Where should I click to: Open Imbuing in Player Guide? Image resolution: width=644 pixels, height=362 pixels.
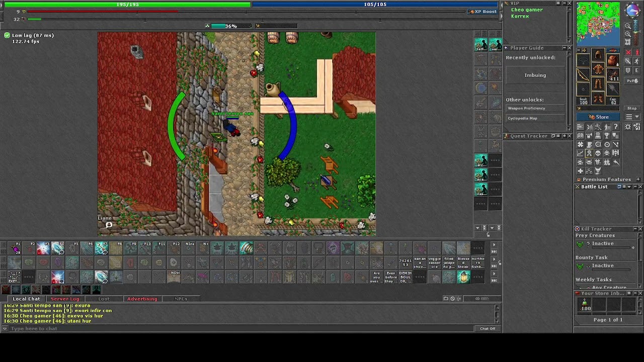(535, 75)
